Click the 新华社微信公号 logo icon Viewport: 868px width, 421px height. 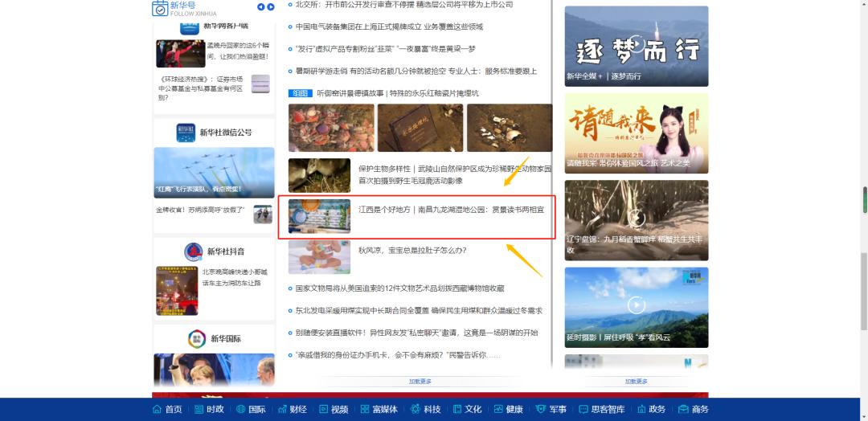(x=186, y=133)
